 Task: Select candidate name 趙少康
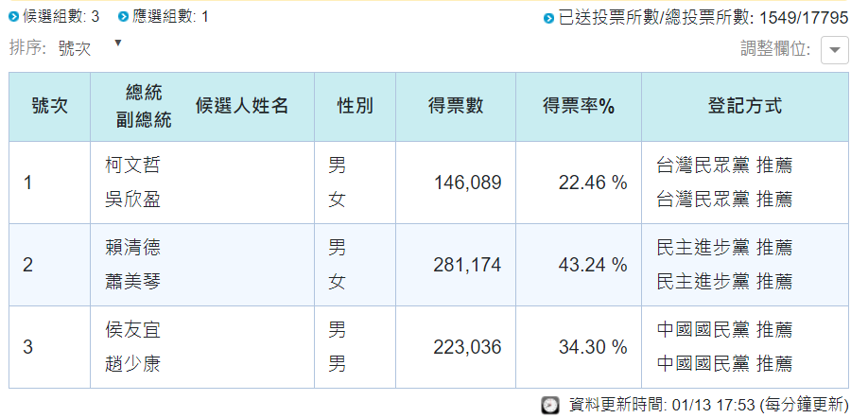coord(133,364)
